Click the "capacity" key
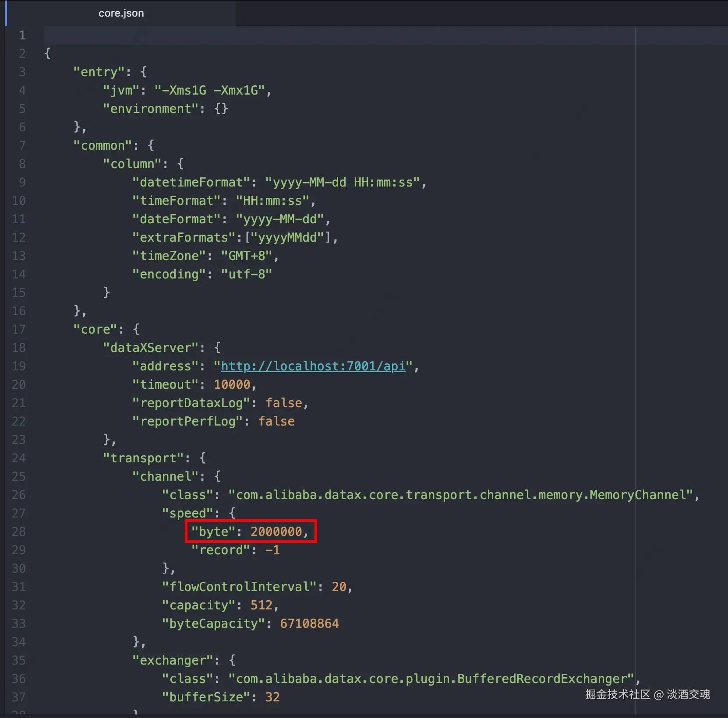The height and width of the screenshot is (718, 728). [x=198, y=605]
